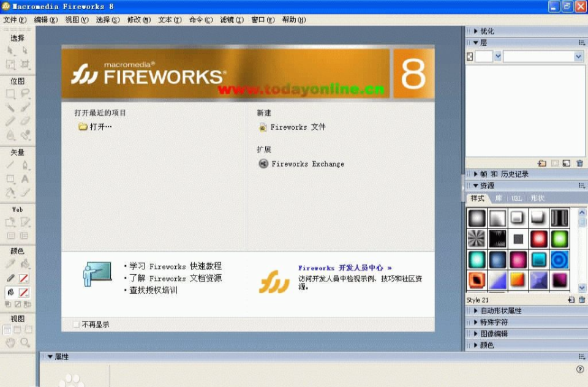Click the new layer icon in Layers panel

pyautogui.click(x=542, y=163)
